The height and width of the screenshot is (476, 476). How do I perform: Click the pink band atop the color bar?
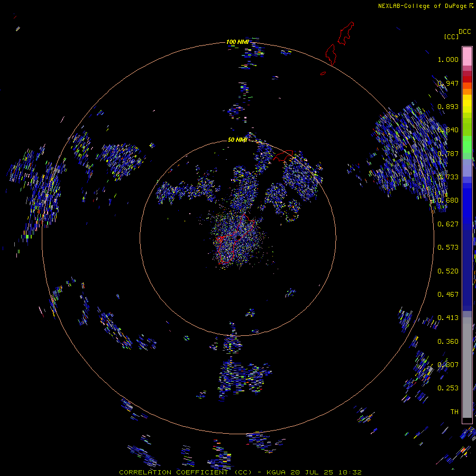467,56
